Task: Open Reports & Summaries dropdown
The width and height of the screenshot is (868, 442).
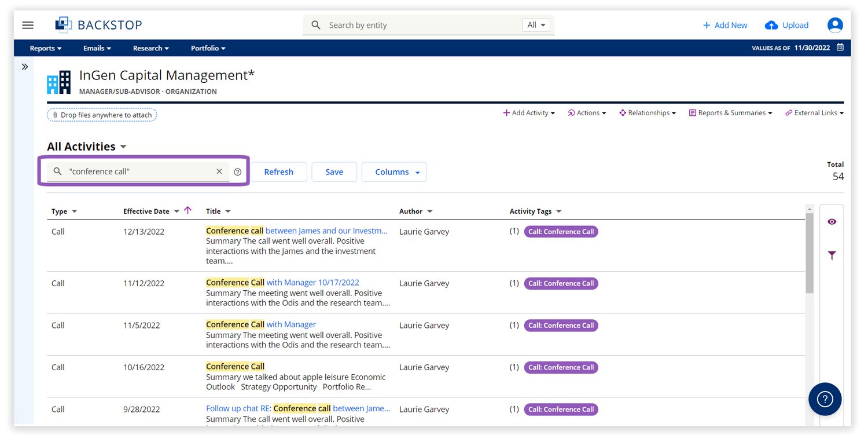Action: 730,113
